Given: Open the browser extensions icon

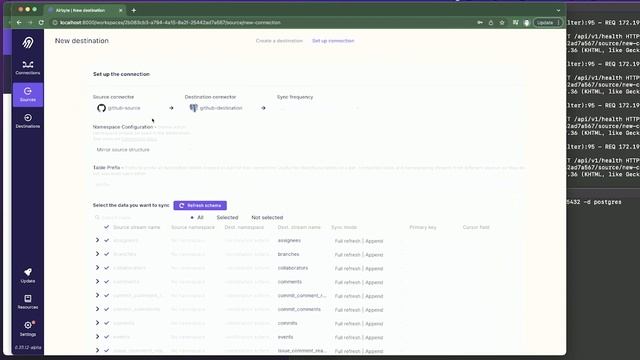Looking at the screenshot, I should click(x=516, y=22).
